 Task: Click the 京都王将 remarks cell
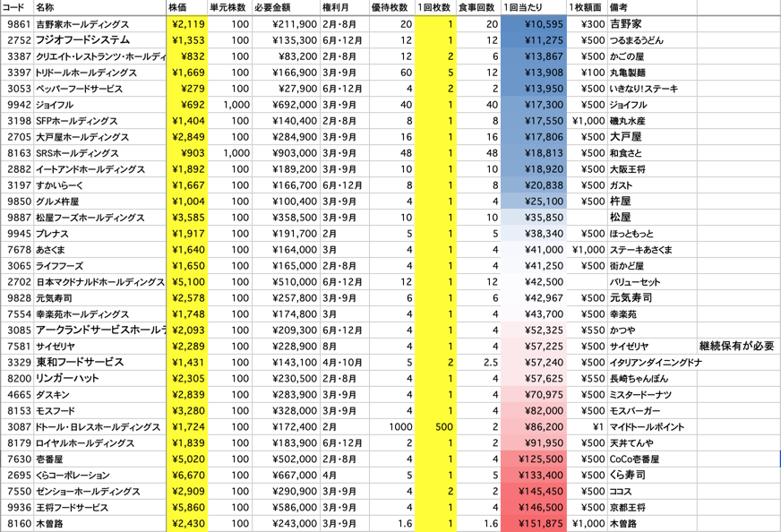652,507
